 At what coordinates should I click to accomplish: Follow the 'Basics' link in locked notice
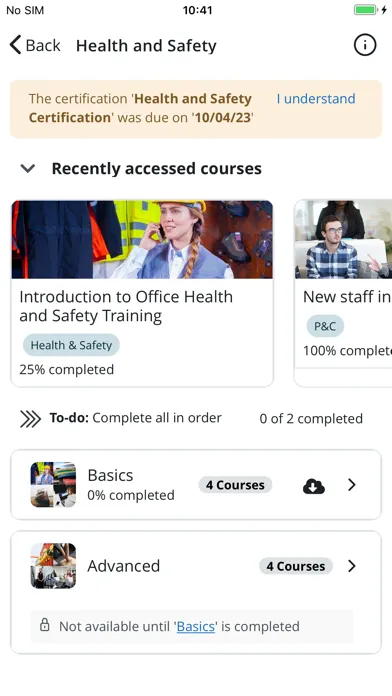[x=196, y=626]
